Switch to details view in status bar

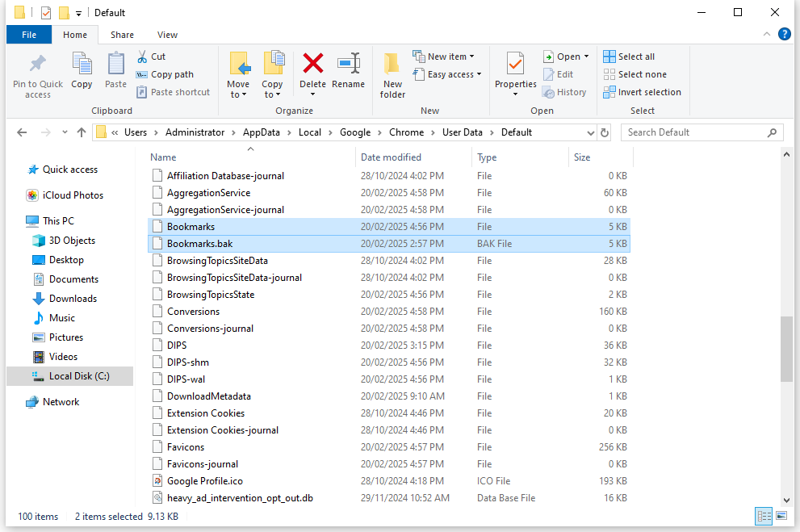pyautogui.click(x=763, y=516)
